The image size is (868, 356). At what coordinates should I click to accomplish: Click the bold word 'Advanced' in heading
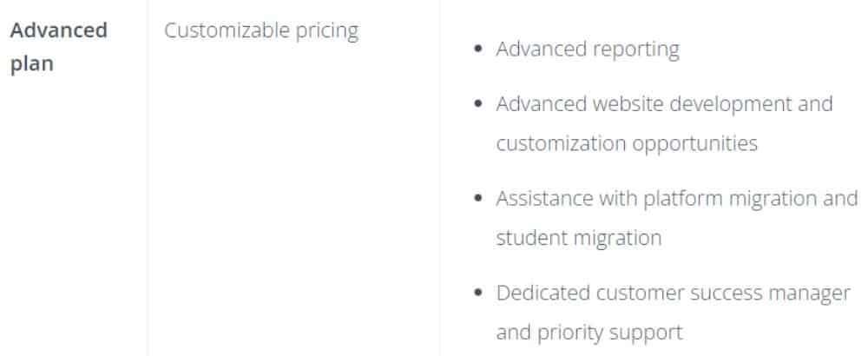click(59, 30)
